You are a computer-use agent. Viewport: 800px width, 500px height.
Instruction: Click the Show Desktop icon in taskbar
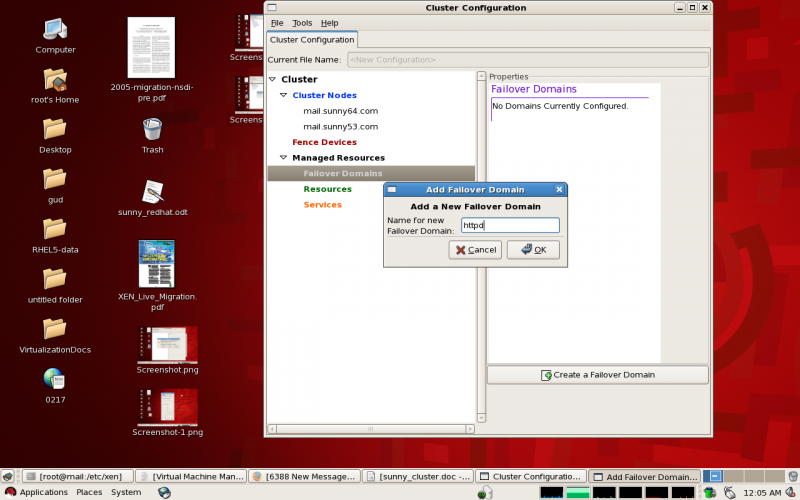tap(8, 477)
